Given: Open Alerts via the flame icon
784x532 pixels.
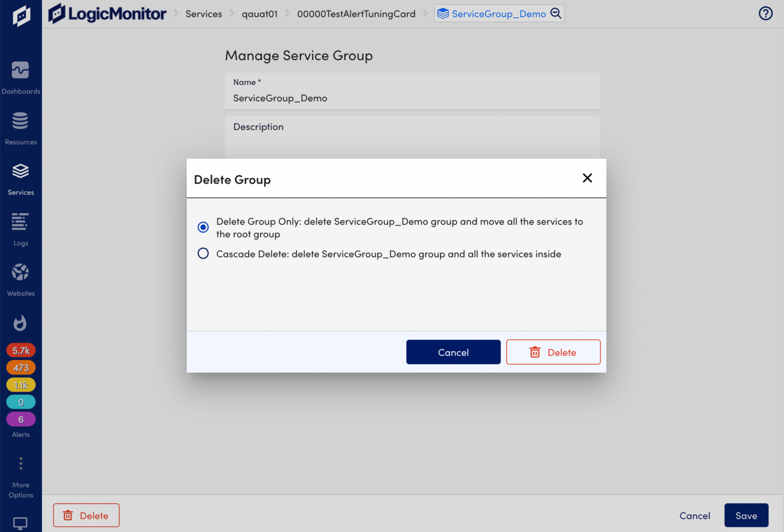Looking at the screenshot, I should pyautogui.click(x=21, y=322).
